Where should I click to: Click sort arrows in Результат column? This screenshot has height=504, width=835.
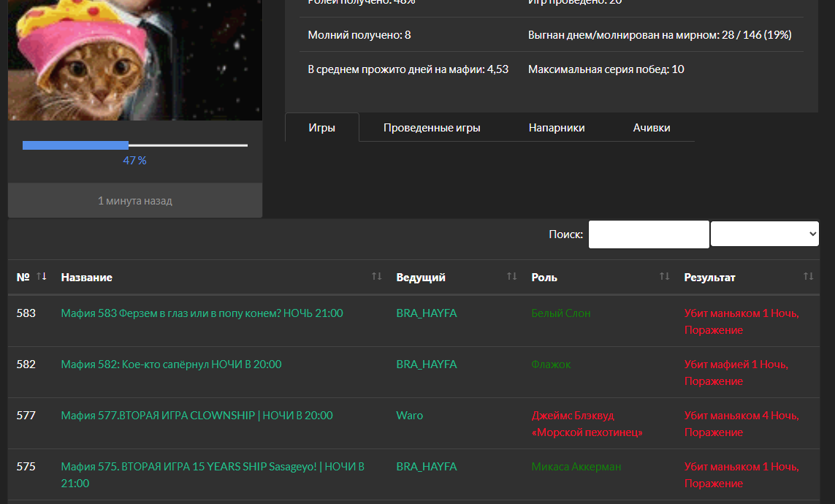click(x=808, y=276)
